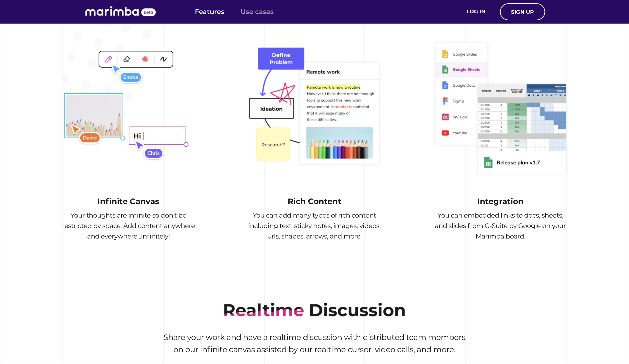This screenshot has width=629, height=364.
Task: Select the squiggle line tool icon
Action: click(164, 59)
